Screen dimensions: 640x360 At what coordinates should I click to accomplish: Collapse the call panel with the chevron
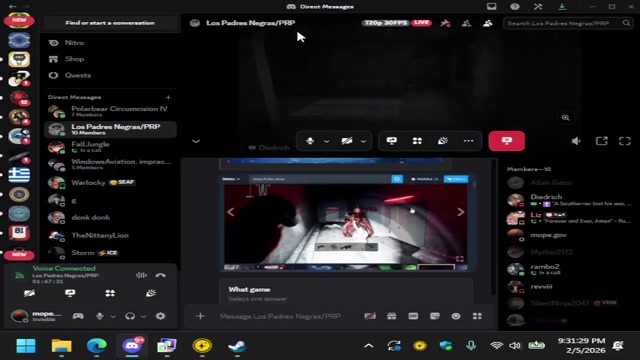tap(196, 141)
